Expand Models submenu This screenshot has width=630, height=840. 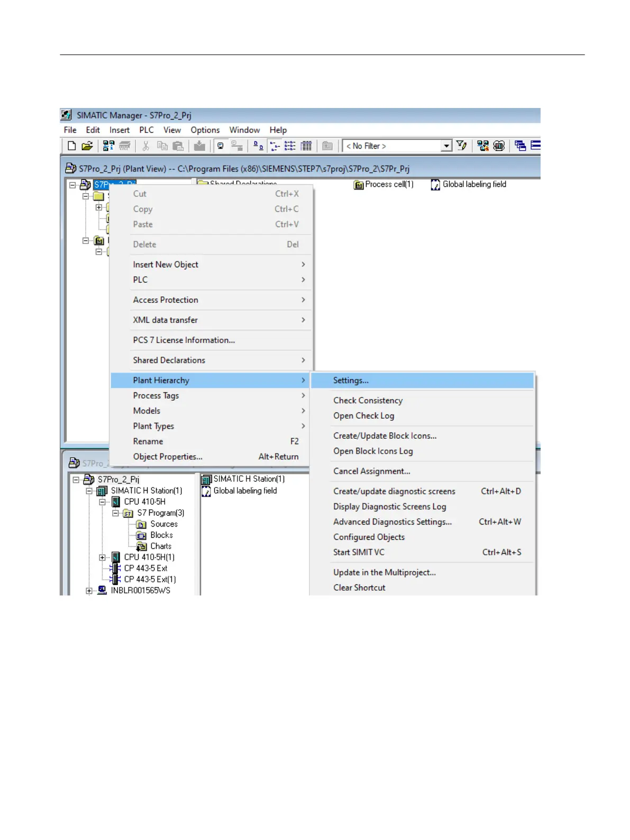pyautogui.click(x=211, y=411)
